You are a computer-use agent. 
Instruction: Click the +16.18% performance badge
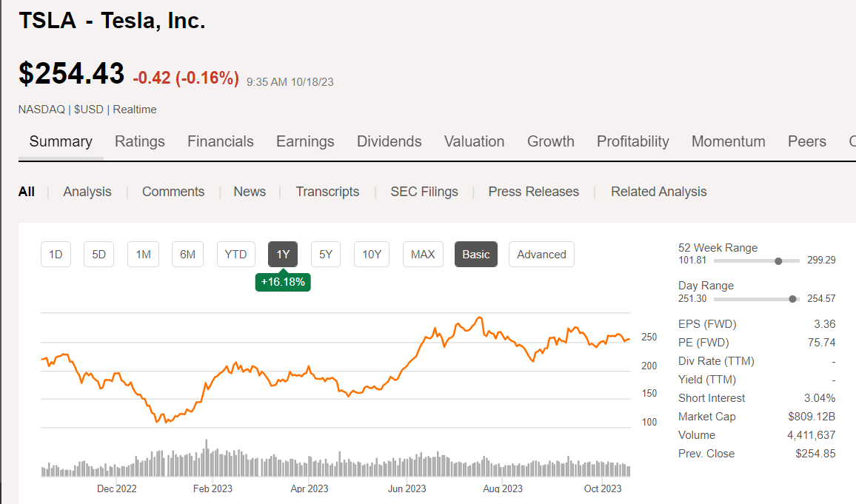coord(283,282)
